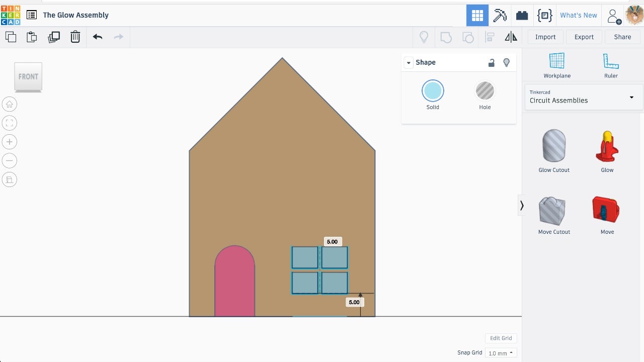Collapse the Shape inspector panel
Viewport: 644px width, 362px height.
(409, 62)
